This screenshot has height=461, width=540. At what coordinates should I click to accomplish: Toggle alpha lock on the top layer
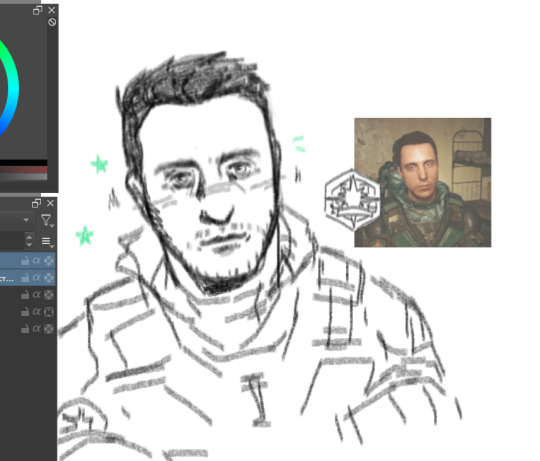[x=49, y=261]
